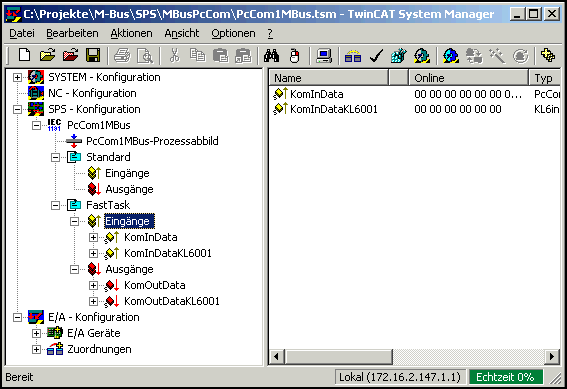Viewport: 567px width, 389px height.
Task: Click the Typ column header
Action: (545, 78)
